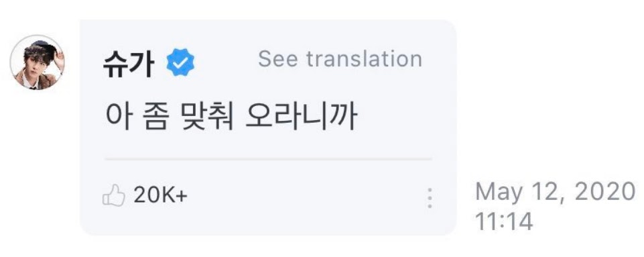Viewport: 644px width, 257px height.
Task: Like the comment with the thumbs-up icon
Action: pyautogui.click(x=113, y=195)
